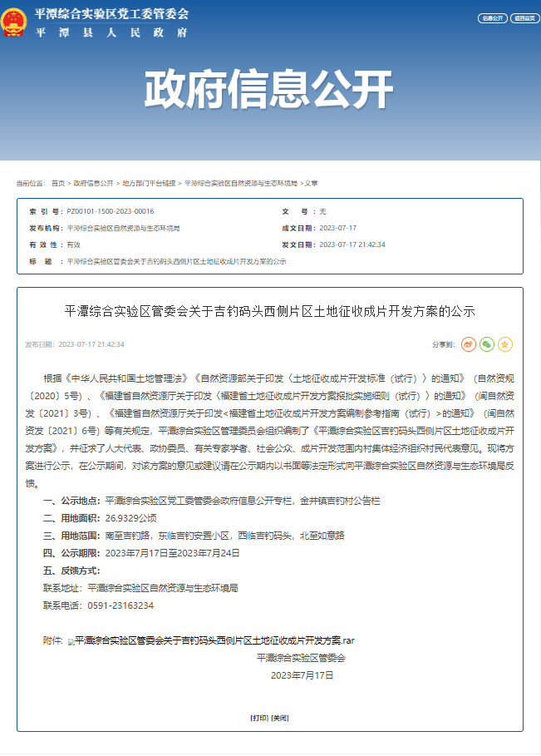Click 打印 to print the page

tap(259, 718)
